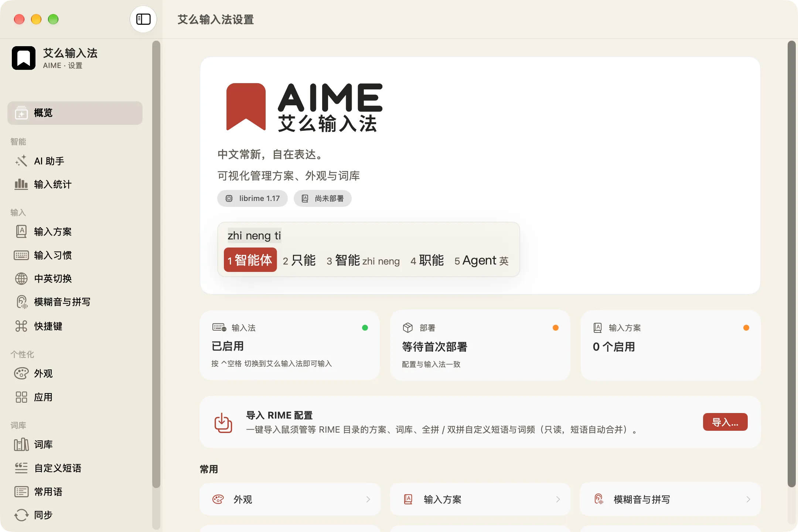Click the large AIME 艾么输入法 logo
The image size is (798, 532).
(304, 107)
